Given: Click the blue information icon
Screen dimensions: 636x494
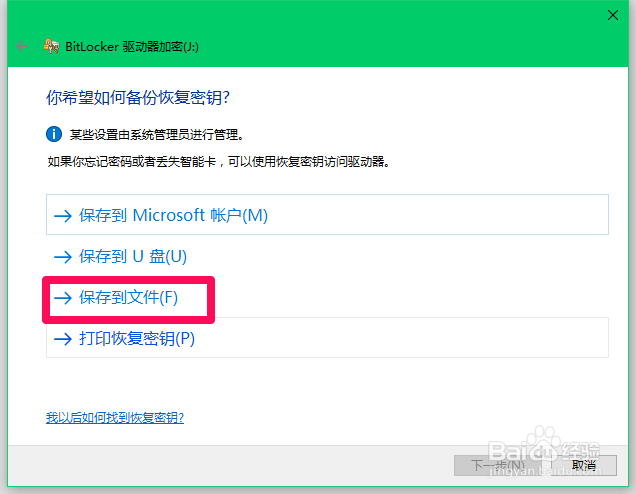Looking at the screenshot, I should point(54,134).
